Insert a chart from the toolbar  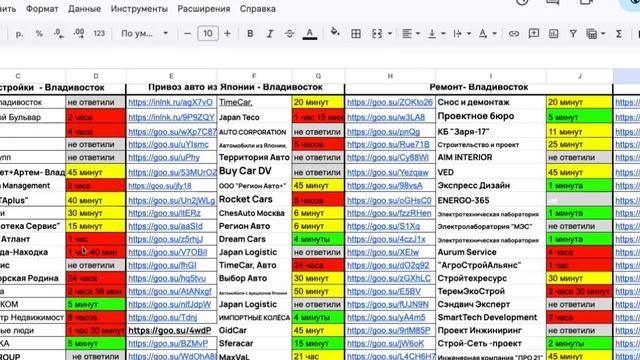coord(553,34)
